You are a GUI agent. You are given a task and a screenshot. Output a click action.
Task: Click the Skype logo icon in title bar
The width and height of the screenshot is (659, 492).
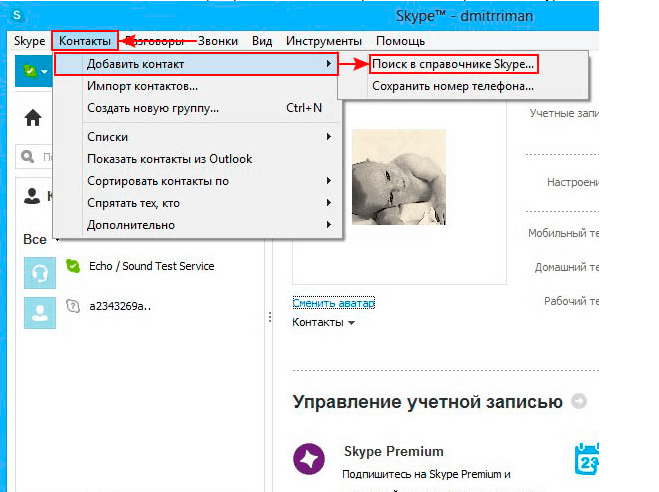[17, 15]
